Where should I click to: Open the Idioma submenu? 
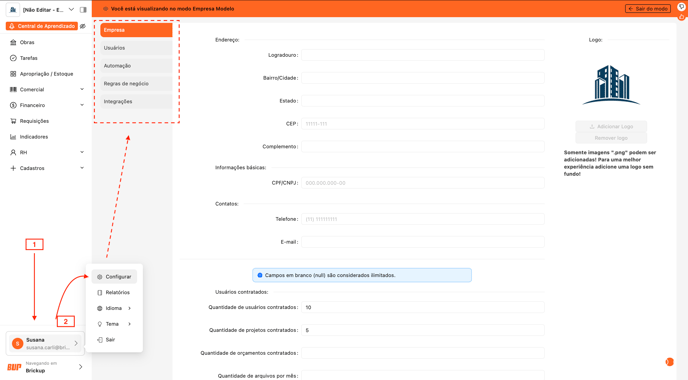point(115,308)
